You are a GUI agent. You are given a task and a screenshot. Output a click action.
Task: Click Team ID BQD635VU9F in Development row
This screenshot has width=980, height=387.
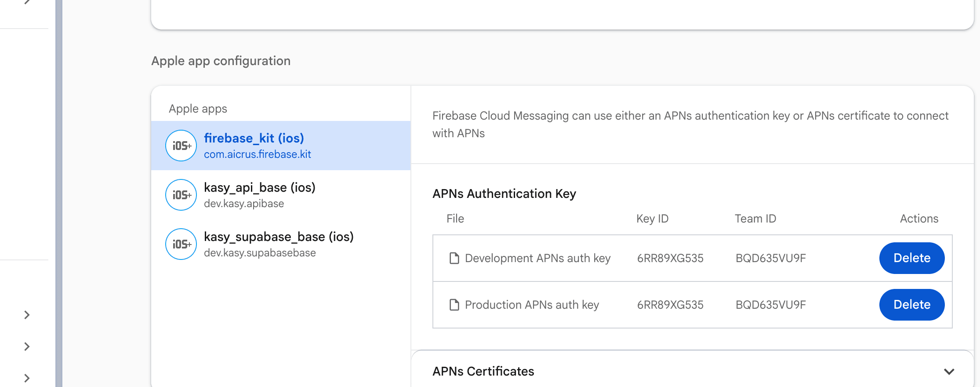click(771, 258)
